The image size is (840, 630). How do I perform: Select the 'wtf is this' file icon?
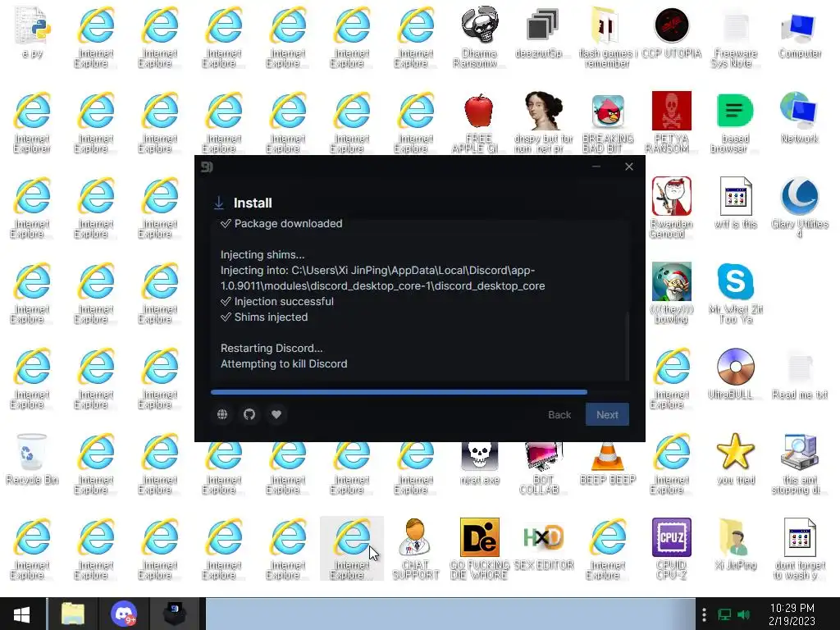pos(735,203)
